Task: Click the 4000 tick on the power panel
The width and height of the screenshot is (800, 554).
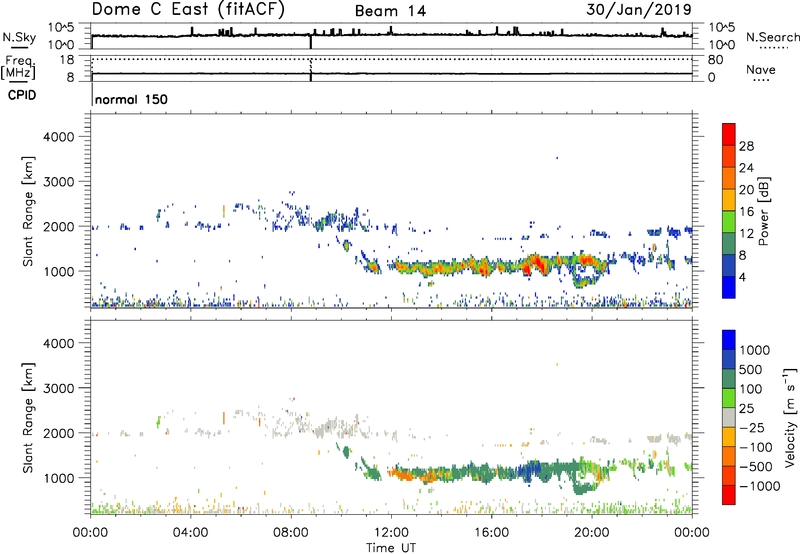Action: point(58,137)
